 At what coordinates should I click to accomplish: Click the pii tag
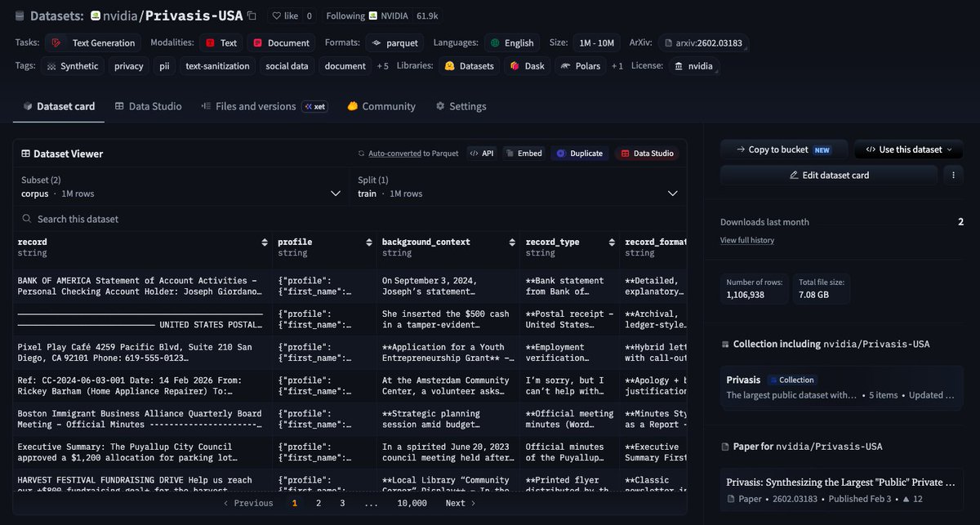pos(165,66)
